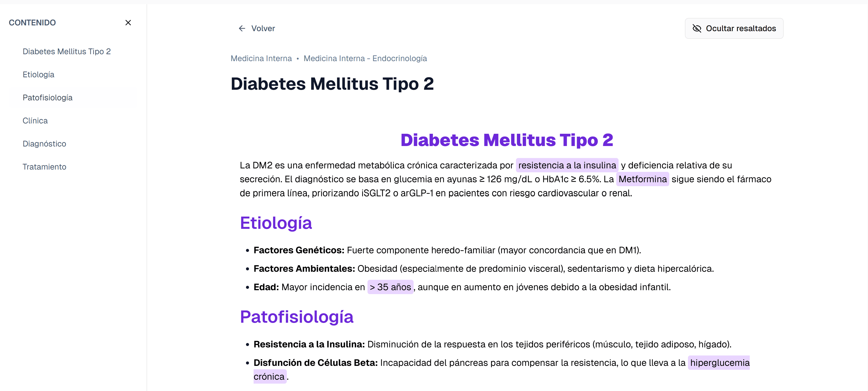Click the CONTENIDO sidebar header label
This screenshot has height=391, width=868.
click(x=32, y=23)
